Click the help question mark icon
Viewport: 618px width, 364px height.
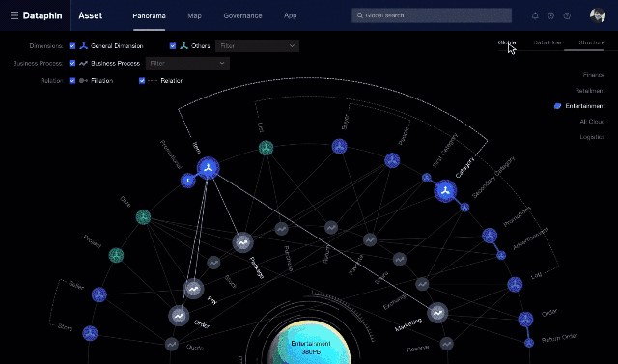pyautogui.click(x=567, y=15)
